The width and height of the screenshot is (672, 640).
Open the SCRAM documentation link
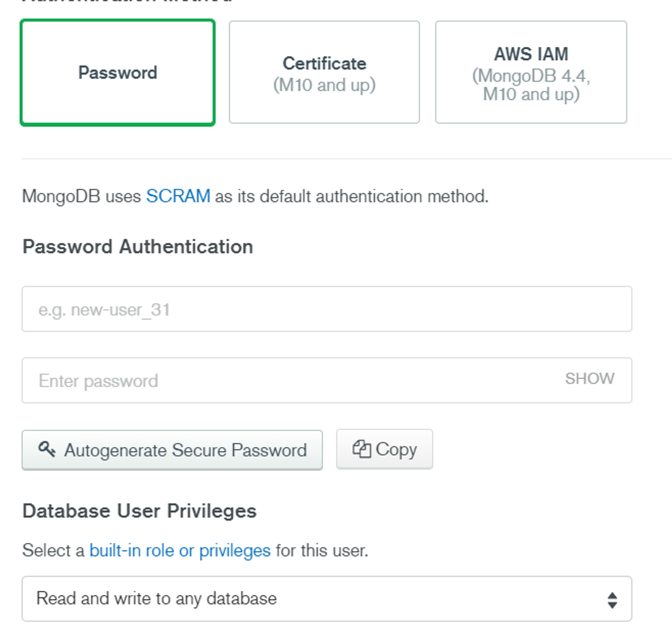pos(178,196)
